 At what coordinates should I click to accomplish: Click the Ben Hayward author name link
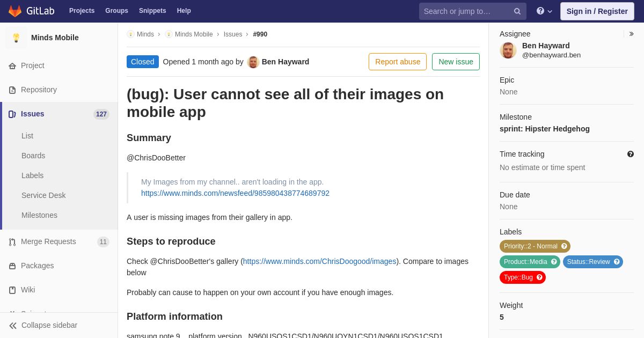(x=286, y=62)
